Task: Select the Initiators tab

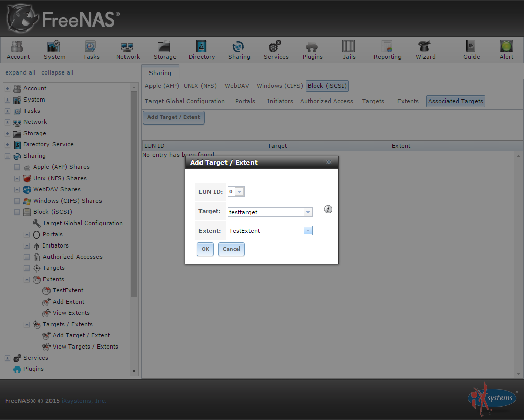Action: (280, 101)
